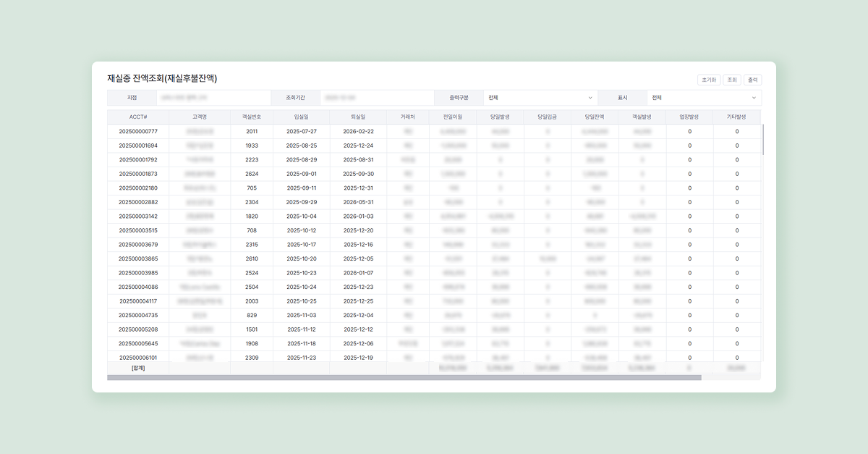Screen dimensions: 868x454
Task: Click the 고객명 column header
Action: click(200, 117)
